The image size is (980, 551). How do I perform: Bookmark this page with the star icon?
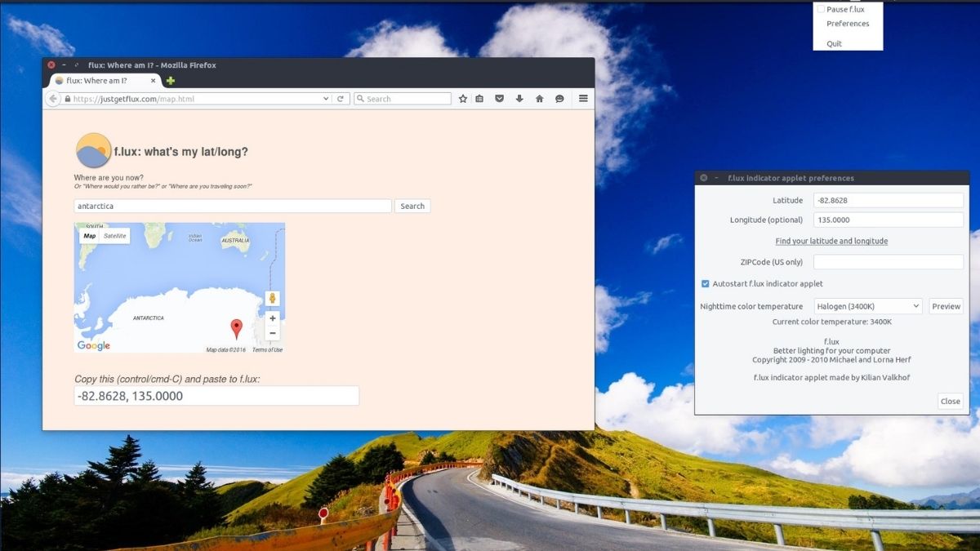click(x=463, y=99)
